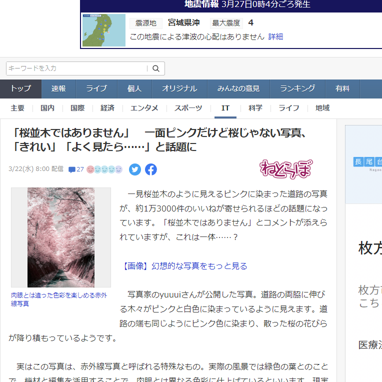Switch to the ランキング tab
The image size is (382, 382).
297,89
